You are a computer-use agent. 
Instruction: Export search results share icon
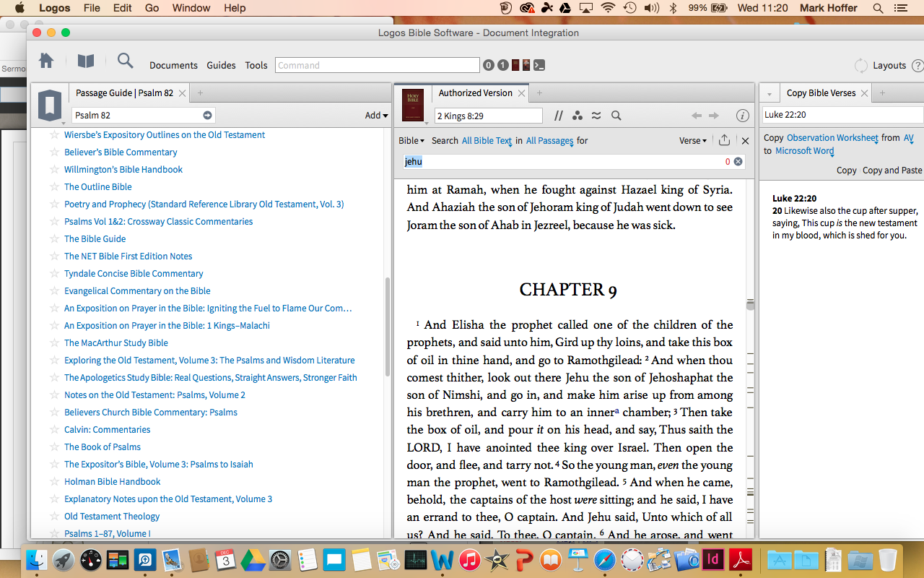[x=724, y=141]
